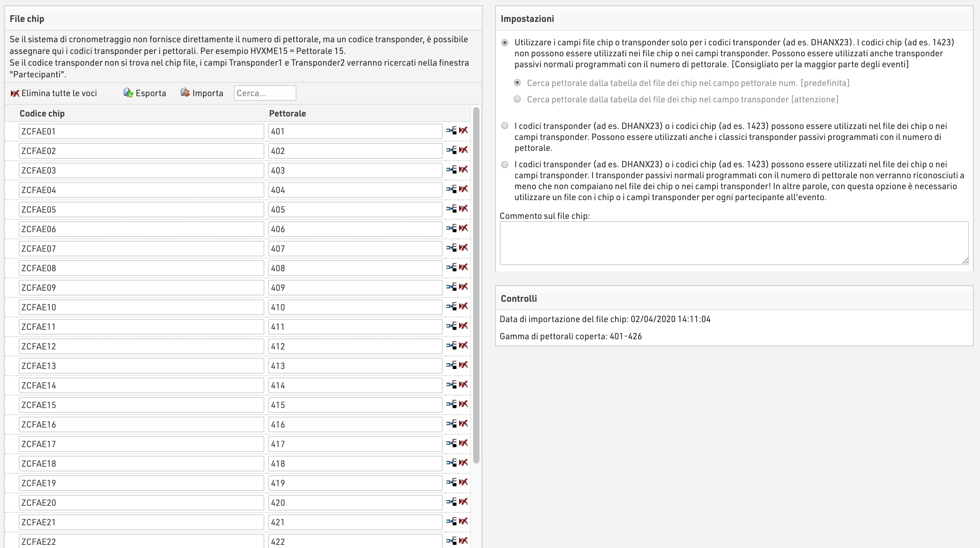Click the ZCFAE05 chip code field

click(141, 210)
